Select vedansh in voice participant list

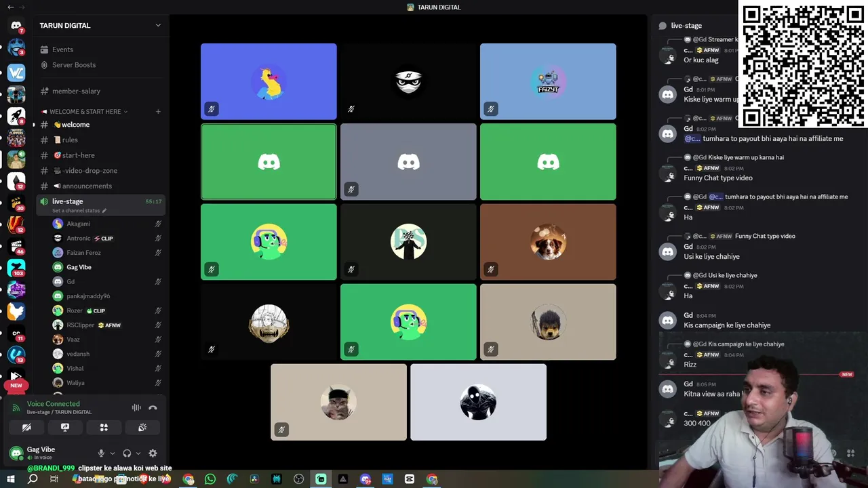(x=107, y=354)
